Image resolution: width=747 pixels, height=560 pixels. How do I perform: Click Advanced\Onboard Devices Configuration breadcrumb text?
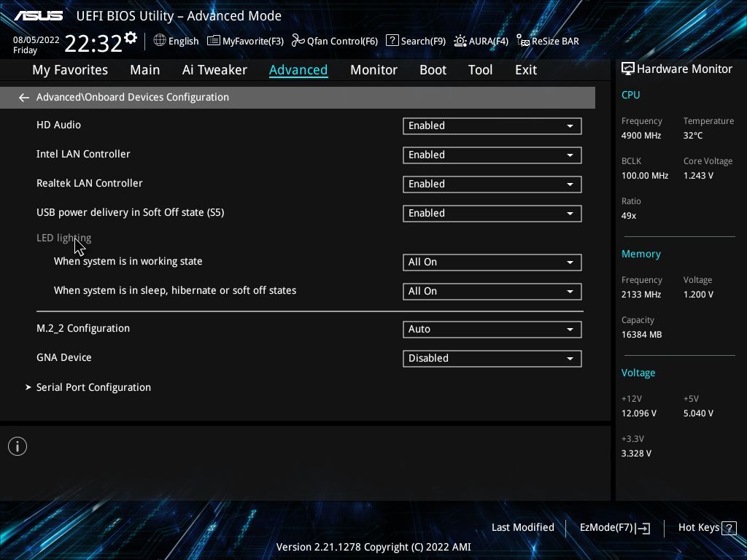133,97
